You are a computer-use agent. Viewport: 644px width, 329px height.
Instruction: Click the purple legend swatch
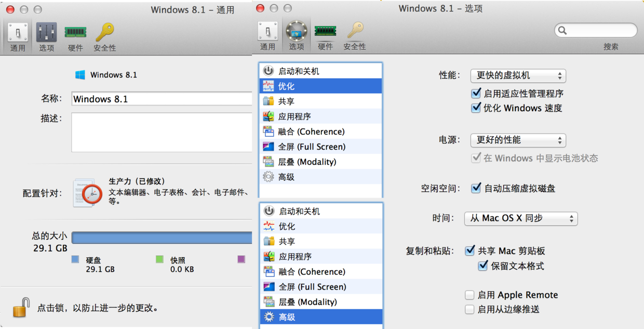(241, 259)
